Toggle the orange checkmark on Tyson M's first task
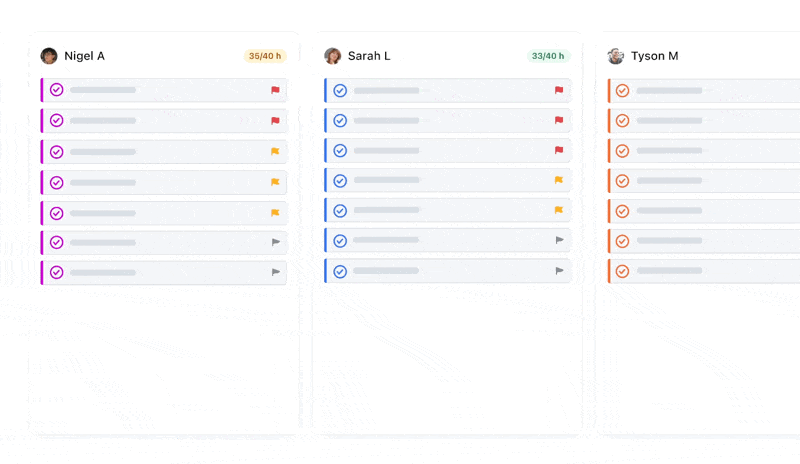Image resolution: width=800 pixels, height=464 pixels. click(622, 90)
